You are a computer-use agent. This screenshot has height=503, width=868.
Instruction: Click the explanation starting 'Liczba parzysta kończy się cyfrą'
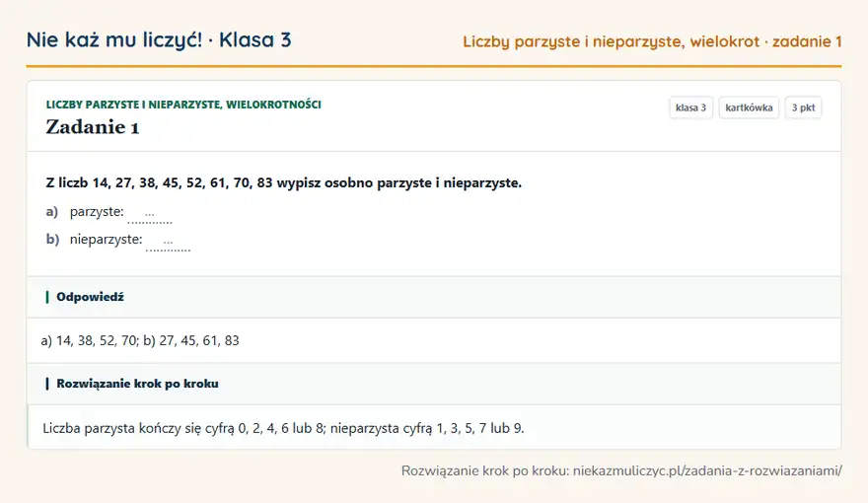pos(283,428)
